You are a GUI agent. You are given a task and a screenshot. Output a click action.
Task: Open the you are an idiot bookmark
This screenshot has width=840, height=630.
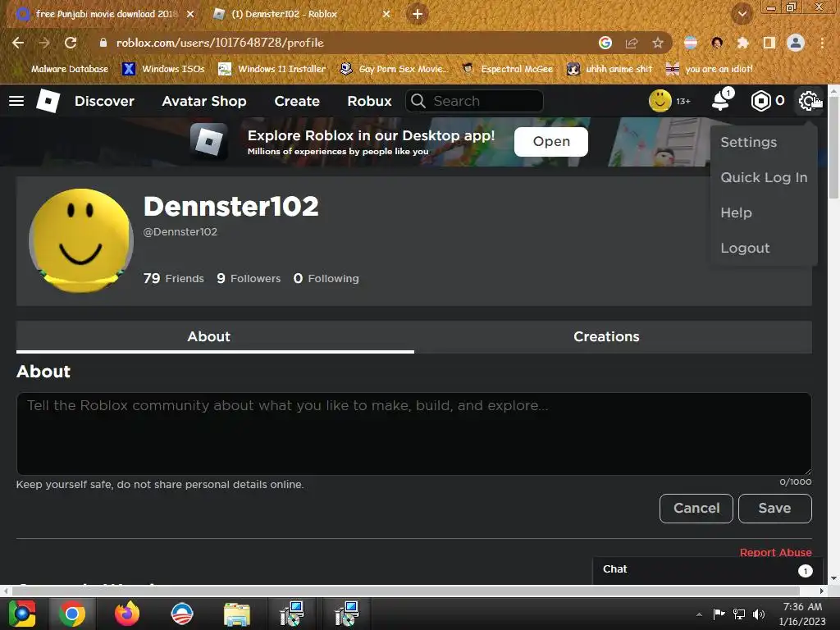point(710,69)
